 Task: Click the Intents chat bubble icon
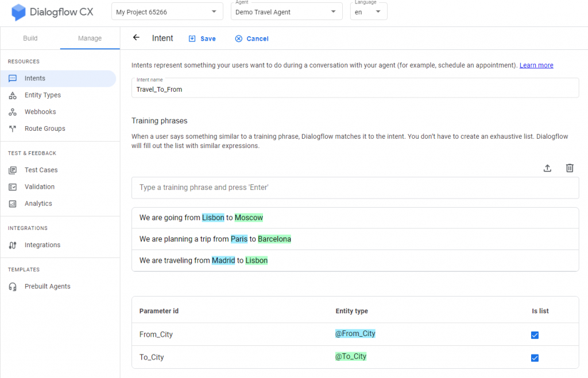point(13,79)
